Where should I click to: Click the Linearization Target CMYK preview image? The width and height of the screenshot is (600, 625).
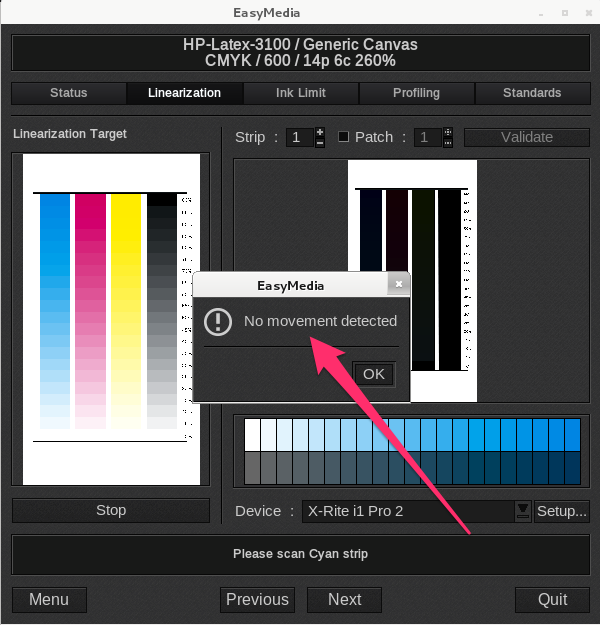point(110,318)
